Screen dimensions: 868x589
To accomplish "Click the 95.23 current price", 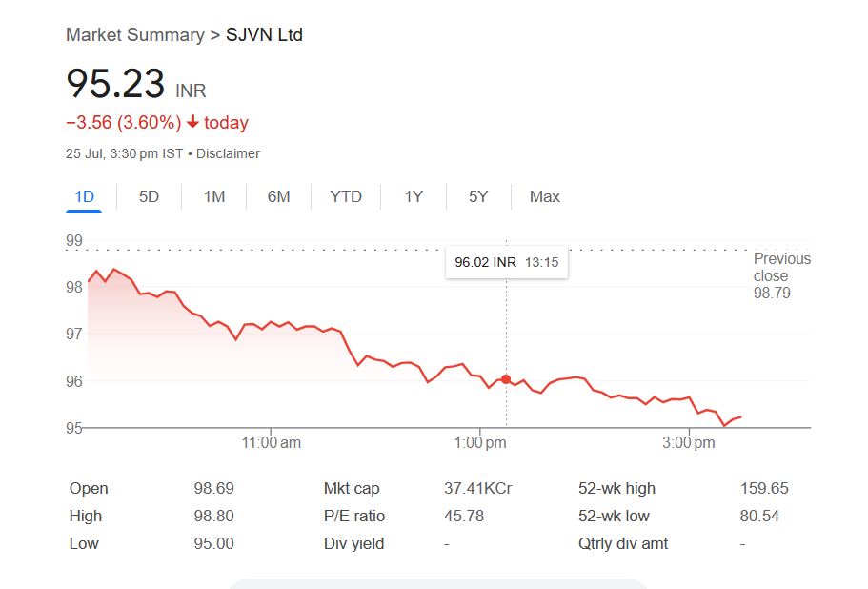I will pos(115,84).
